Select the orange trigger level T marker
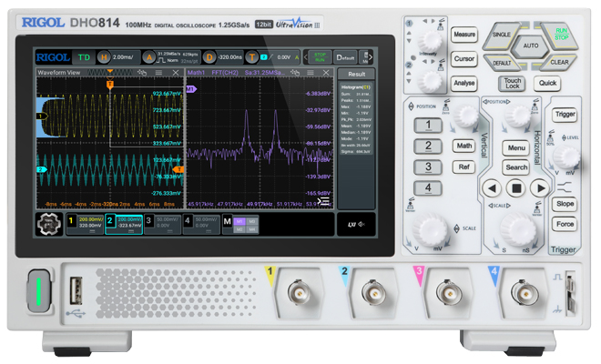This screenshot has height=364, width=601. click(x=178, y=169)
